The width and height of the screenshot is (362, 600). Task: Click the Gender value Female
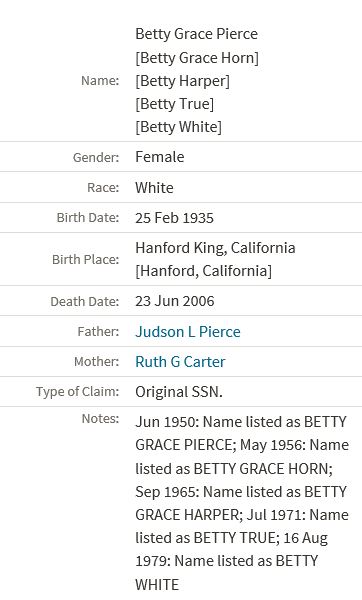click(x=160, y=157)
